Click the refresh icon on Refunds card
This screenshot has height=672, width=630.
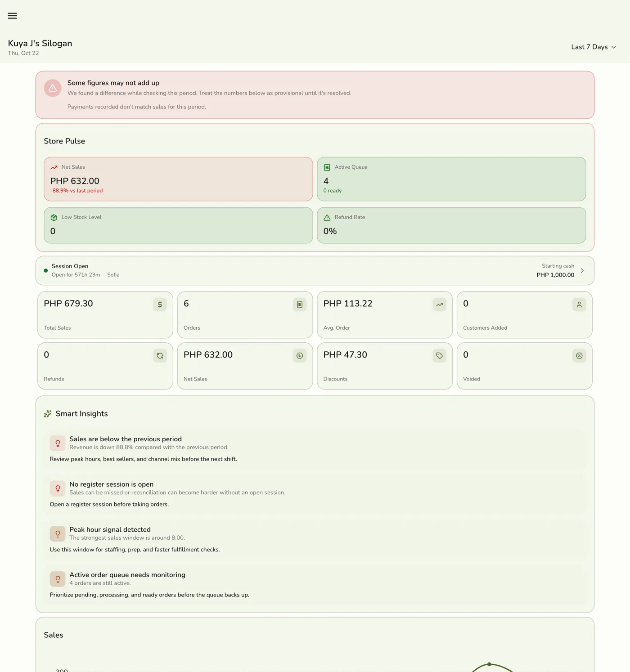160,356
